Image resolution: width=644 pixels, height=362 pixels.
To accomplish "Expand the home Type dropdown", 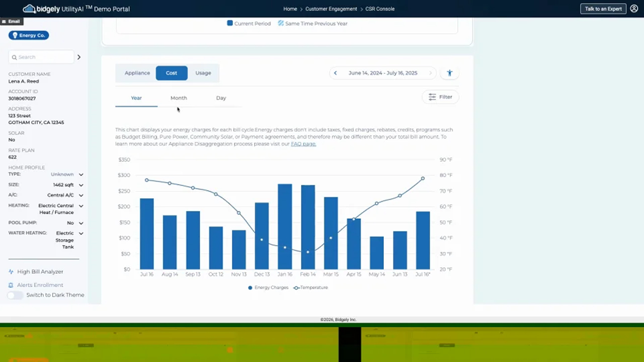I will [x=81, y=174].
